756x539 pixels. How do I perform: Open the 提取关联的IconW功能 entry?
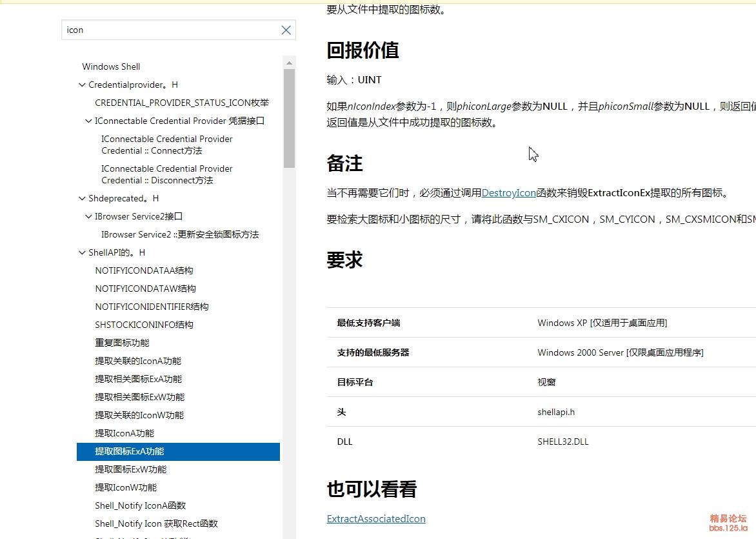click(x=139, y=415)
